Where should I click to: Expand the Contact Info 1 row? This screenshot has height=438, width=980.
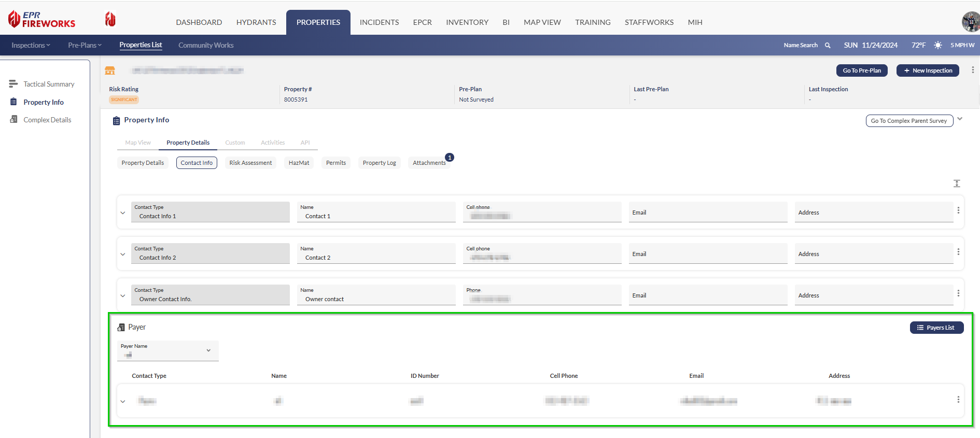coord(123,213)
